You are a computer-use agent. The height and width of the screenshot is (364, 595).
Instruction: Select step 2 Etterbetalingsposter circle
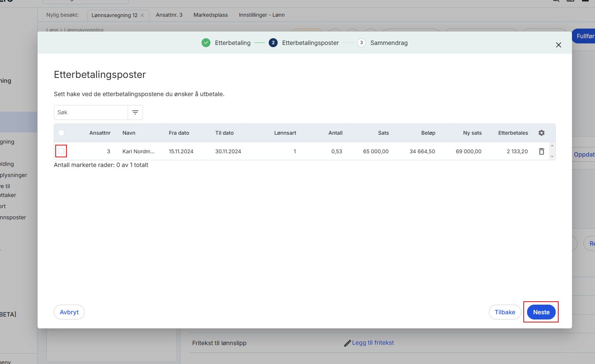[273, 43]
